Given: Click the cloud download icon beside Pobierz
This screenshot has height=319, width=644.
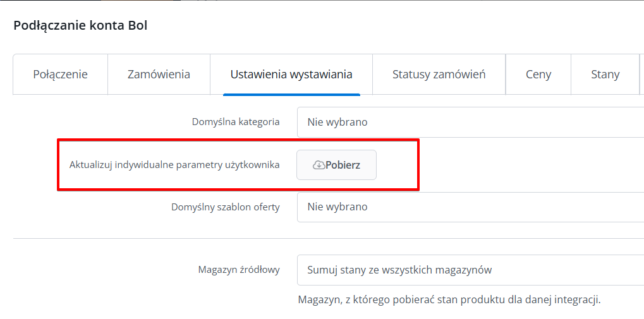Looking at the screenshot, I should click(x=319, y=165).
